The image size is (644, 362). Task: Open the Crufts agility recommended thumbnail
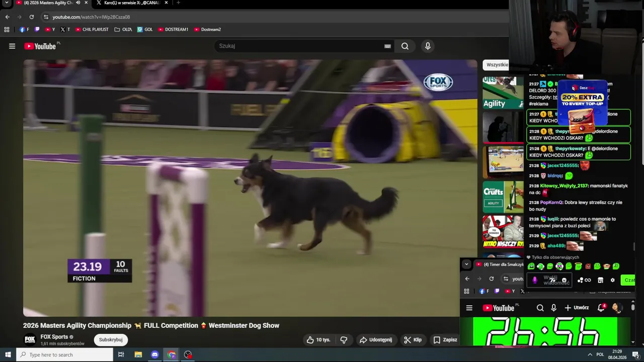point(503,197)
